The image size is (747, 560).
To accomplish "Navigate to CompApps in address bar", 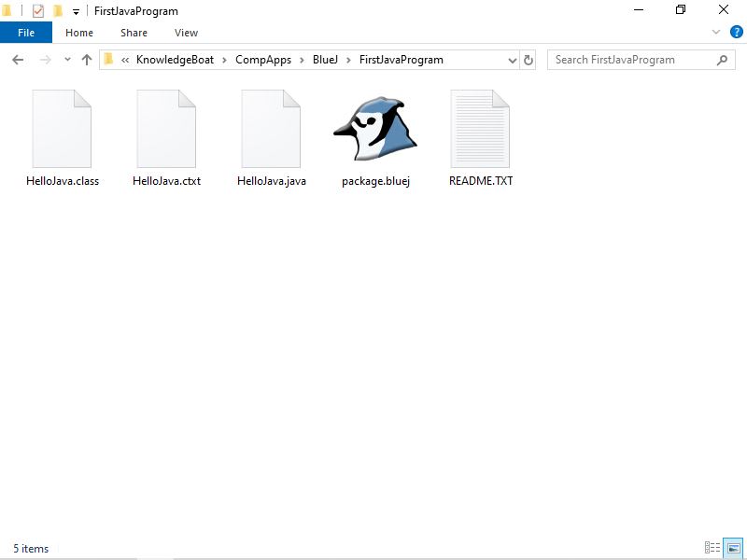I will (263, 60).
